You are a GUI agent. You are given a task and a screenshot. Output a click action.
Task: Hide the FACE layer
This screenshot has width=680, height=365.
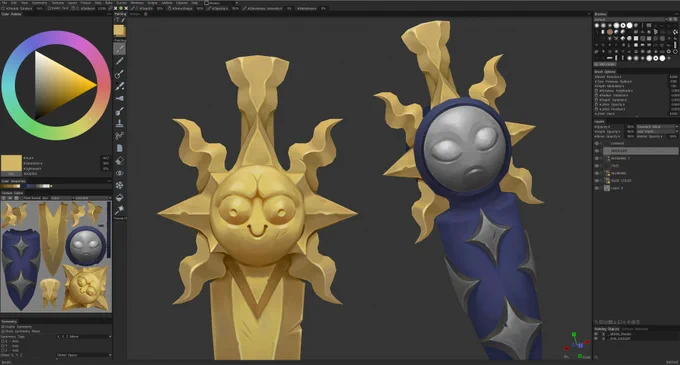pos(597,166)
